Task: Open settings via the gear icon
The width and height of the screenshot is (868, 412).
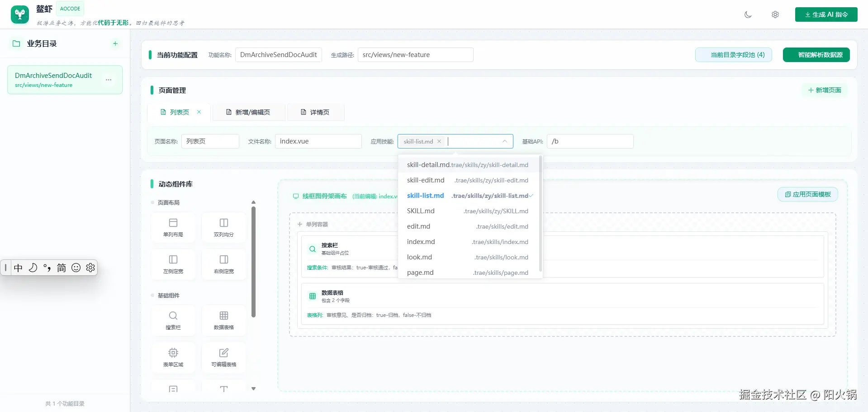Action: 775,14
